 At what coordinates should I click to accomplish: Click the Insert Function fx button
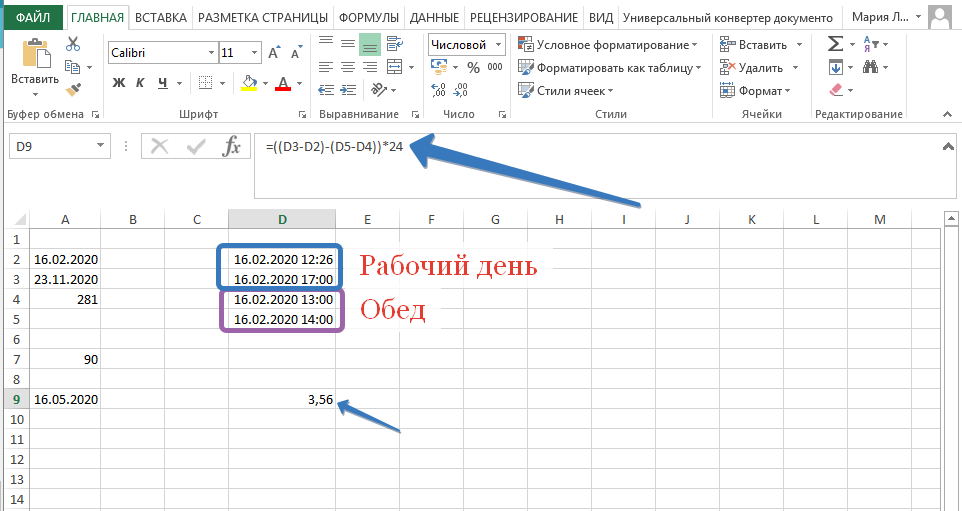231,147
